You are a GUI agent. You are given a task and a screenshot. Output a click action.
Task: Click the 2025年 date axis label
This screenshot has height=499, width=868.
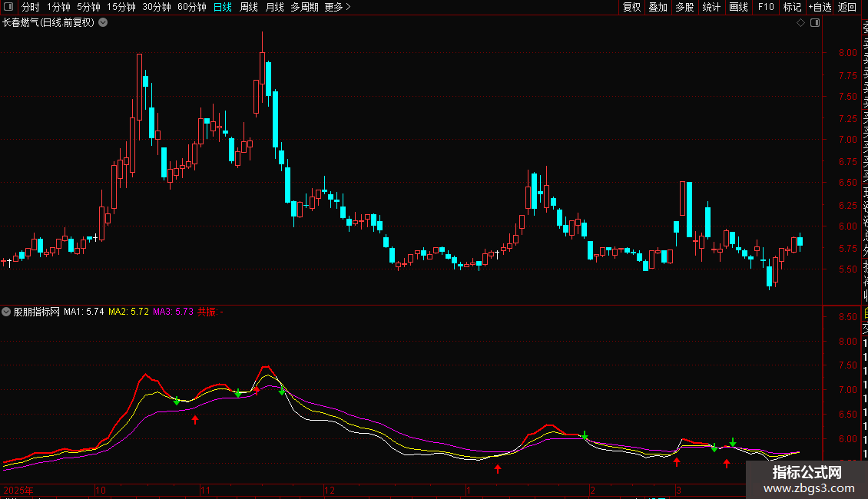[18, 490]
